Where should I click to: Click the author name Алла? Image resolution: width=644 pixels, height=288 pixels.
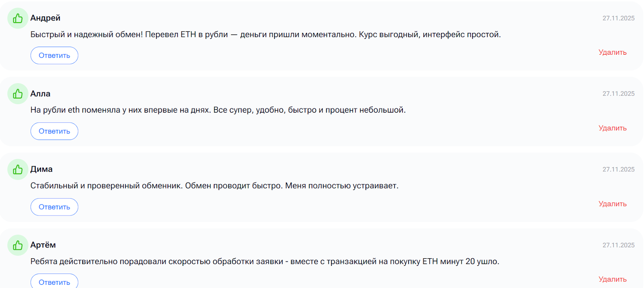click(41, 94)
